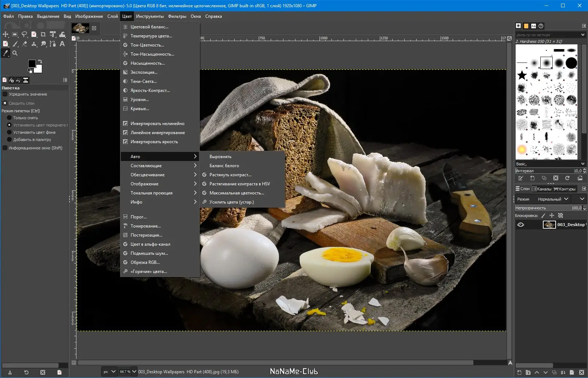588x378 pixels.
Task: Select the Text tool
Action: pyautogui.click(x=62, y=44)
